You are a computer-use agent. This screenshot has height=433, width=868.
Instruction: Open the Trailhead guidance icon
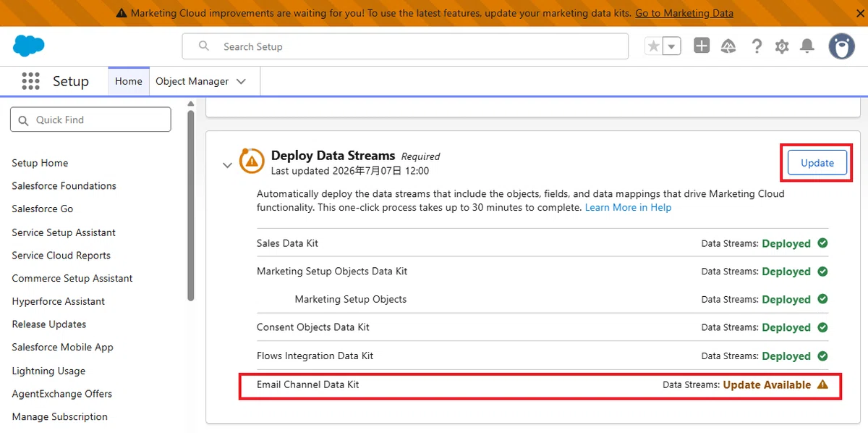tap(728, 46)
